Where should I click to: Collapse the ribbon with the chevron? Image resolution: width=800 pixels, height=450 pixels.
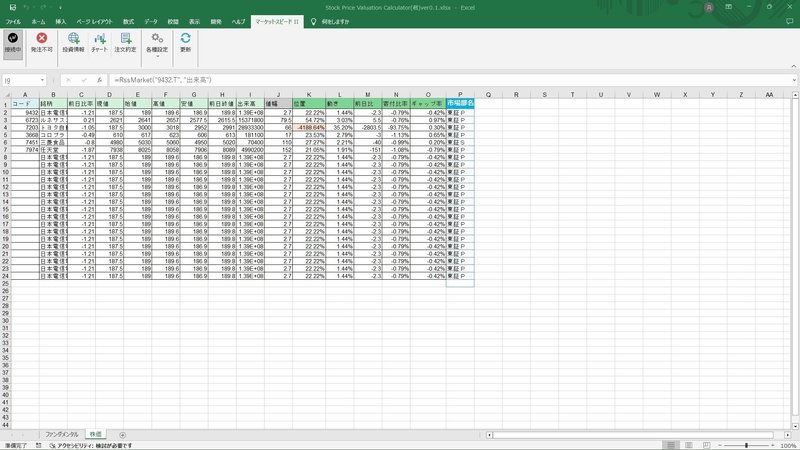click(x=793, y=66)
